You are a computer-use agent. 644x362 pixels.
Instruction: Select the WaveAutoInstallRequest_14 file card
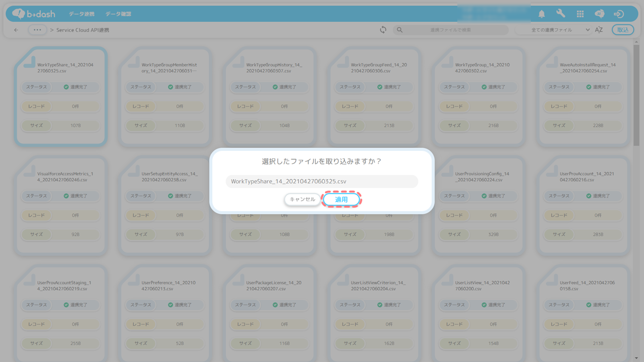584,96
